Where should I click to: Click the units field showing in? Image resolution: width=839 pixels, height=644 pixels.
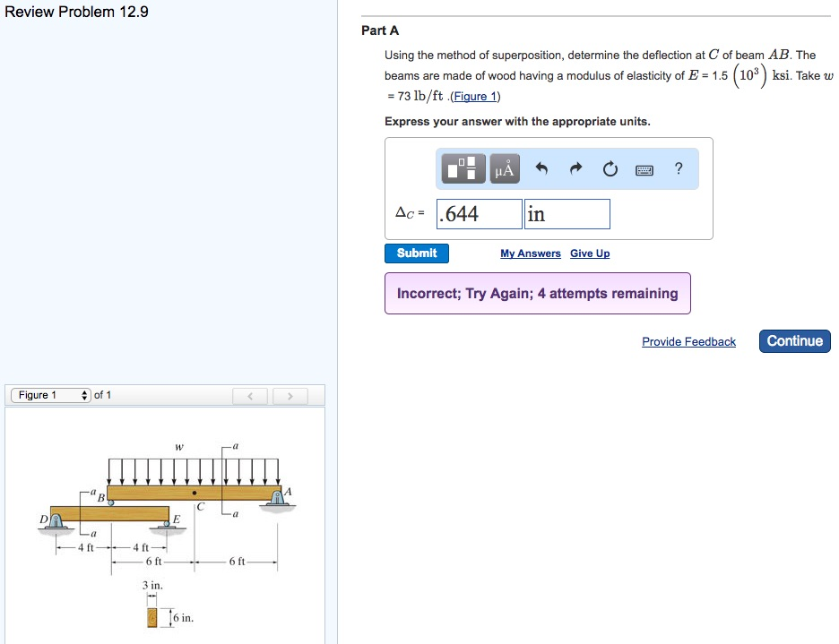click(565, 213)
